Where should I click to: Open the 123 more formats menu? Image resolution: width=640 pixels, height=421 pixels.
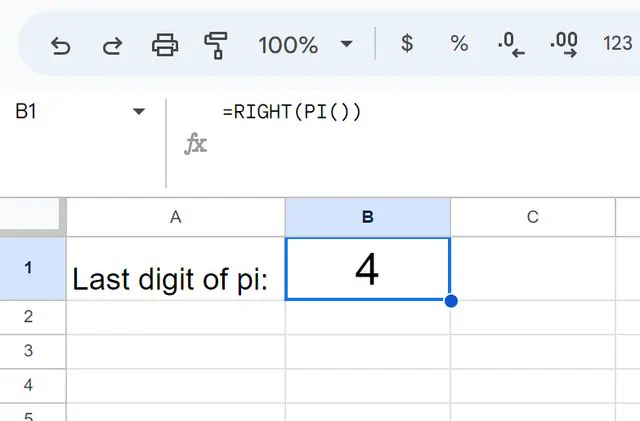618,43
